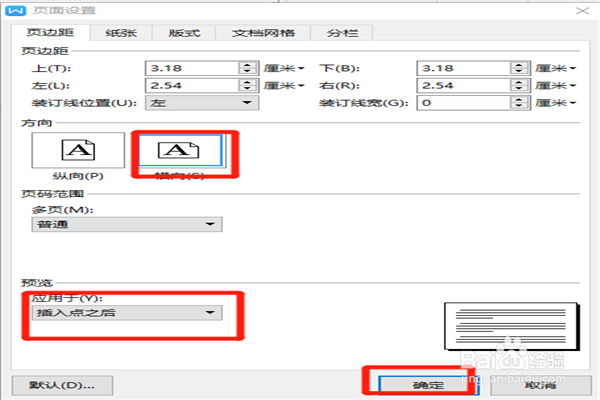Open the unit dropdown for 右(R)
600x400 pixels.
pyautogui.click(x=555, y=85)
